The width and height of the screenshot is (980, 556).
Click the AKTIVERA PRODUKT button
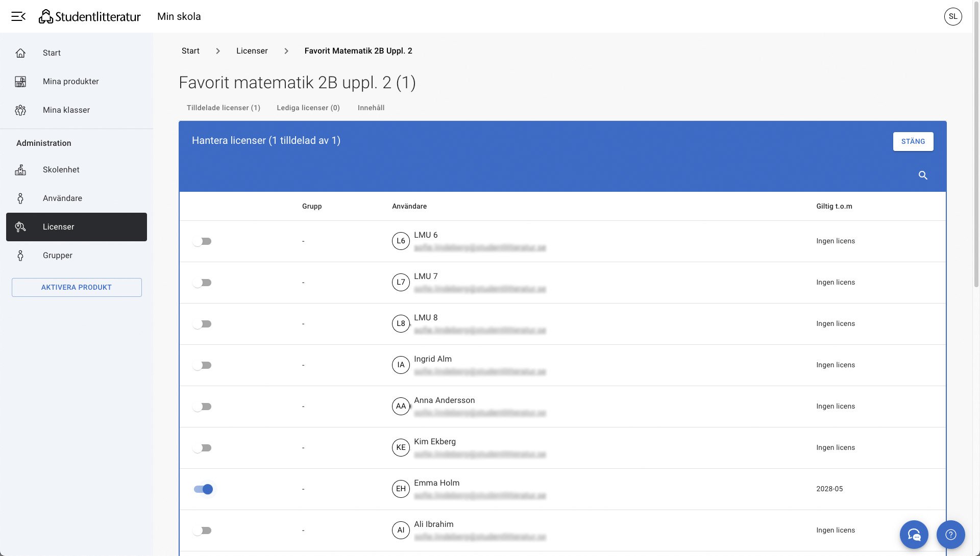[77, 287]
